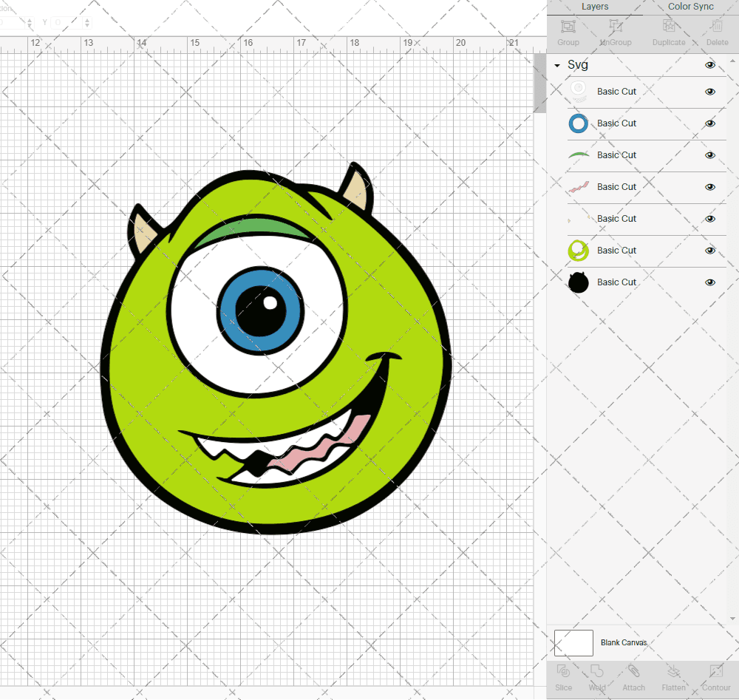Image resolution: width=739 pixels, height=700 pixels.
Task: Duplicate the selected layer
Action: click(x=669, y=27)
